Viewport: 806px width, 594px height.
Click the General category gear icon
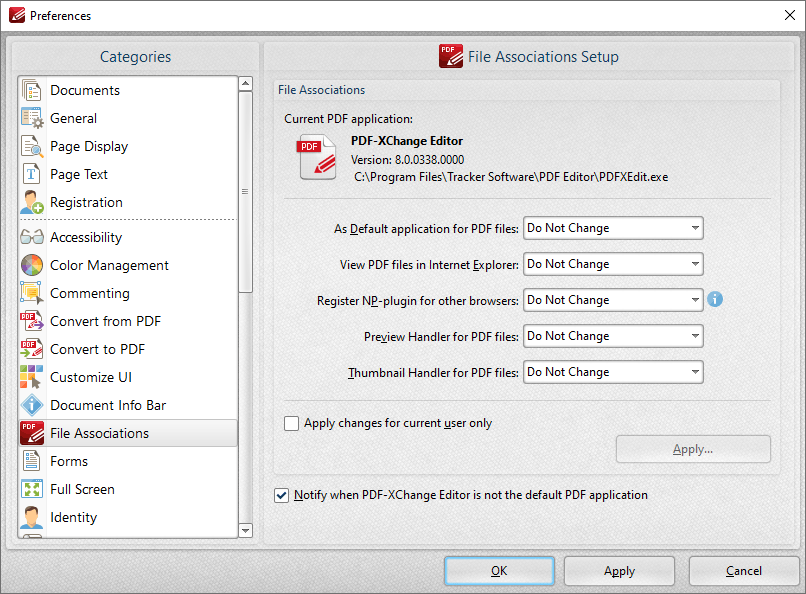coord(32,118)
